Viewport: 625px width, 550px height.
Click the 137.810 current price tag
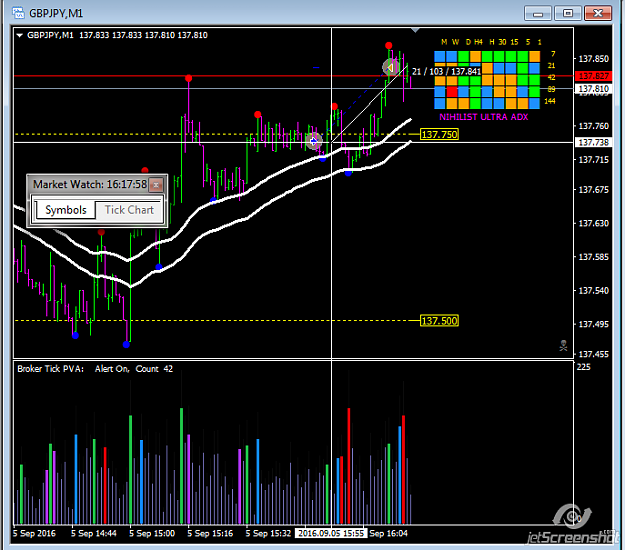click(x=593, y=88)
